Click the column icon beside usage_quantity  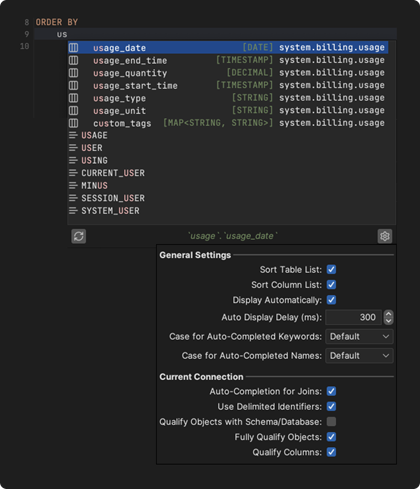click(x=73, y=73)
